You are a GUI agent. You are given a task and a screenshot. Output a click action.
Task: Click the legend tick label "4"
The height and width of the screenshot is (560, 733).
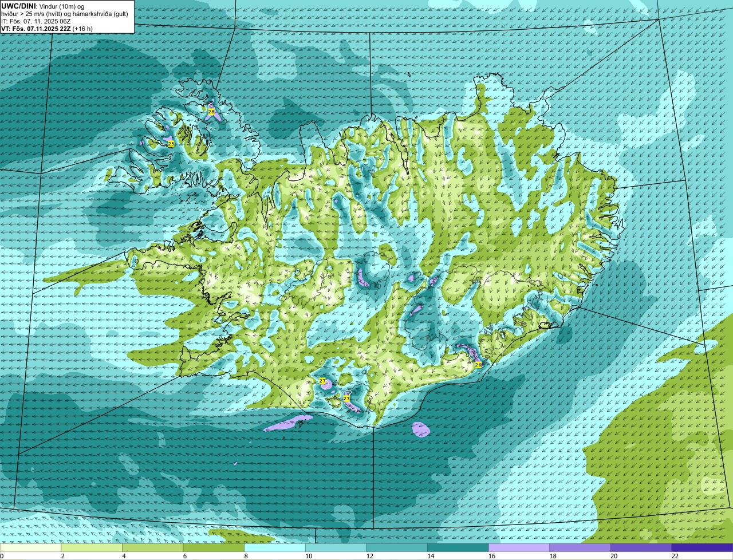(x=123, y=555)
